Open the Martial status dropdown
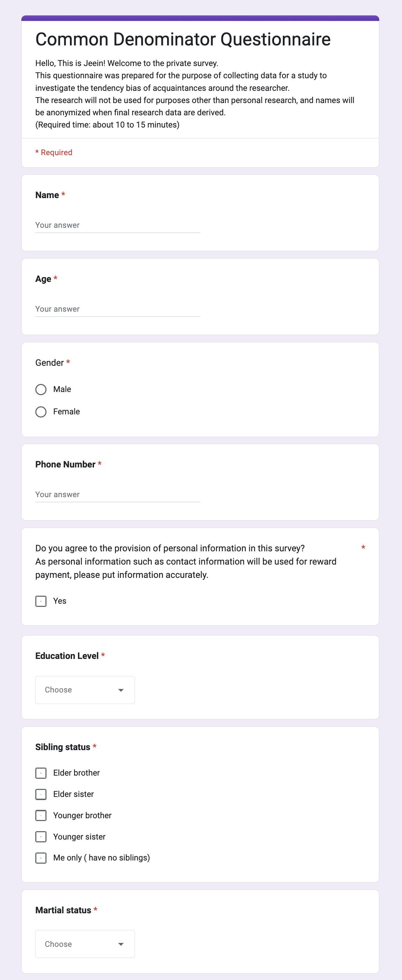 [x=85, y=944]
